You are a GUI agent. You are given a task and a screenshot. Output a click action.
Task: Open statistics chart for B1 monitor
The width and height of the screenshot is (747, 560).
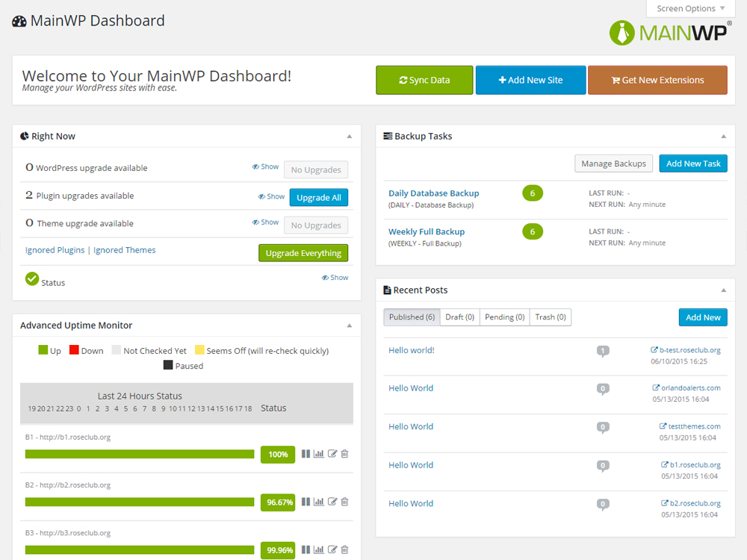tap(319, 454)
